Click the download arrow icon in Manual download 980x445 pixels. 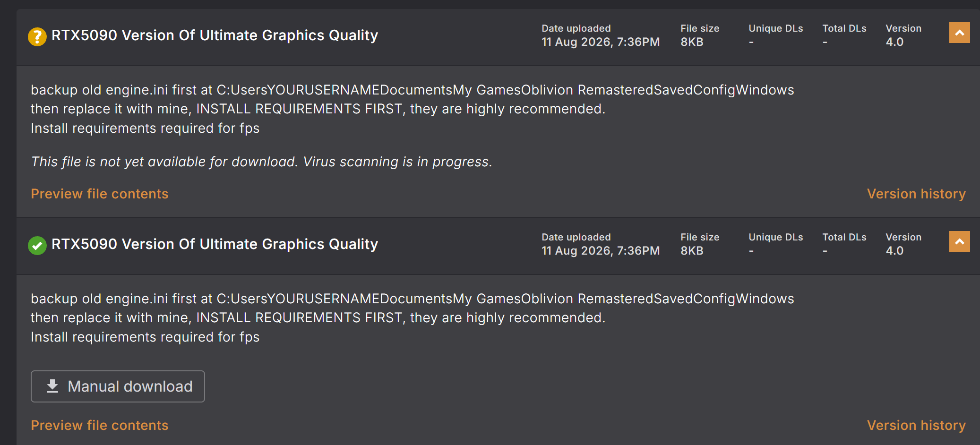tap(52, 386)
